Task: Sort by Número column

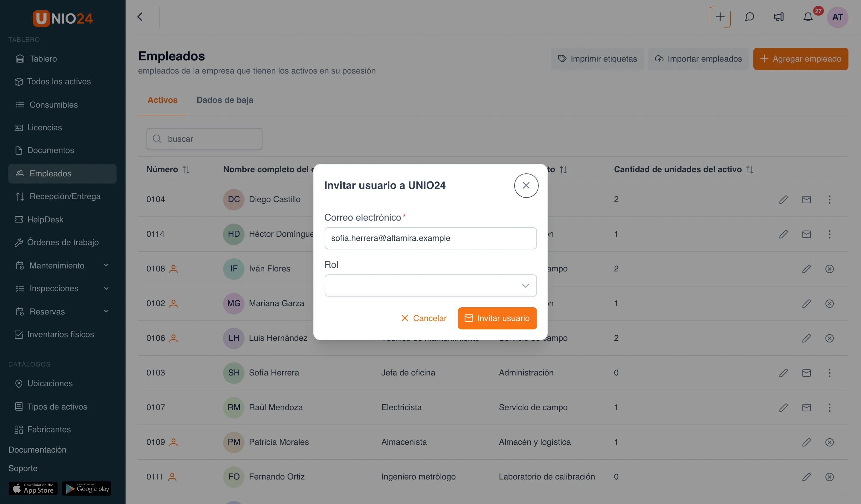Action: [x=186, y=170]
